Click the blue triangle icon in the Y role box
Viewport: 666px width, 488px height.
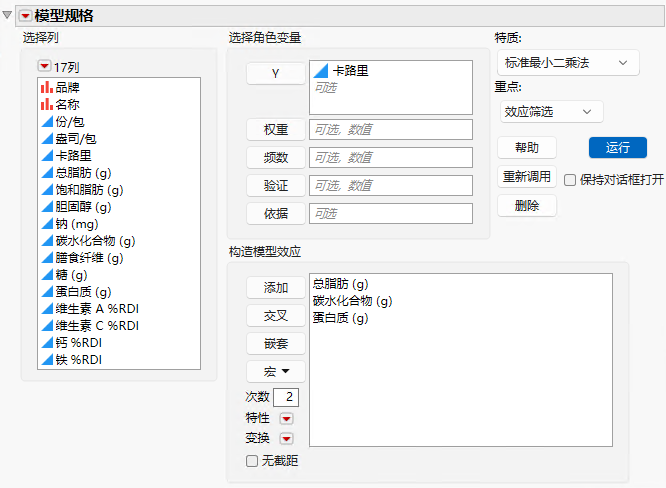click(321, 71)
